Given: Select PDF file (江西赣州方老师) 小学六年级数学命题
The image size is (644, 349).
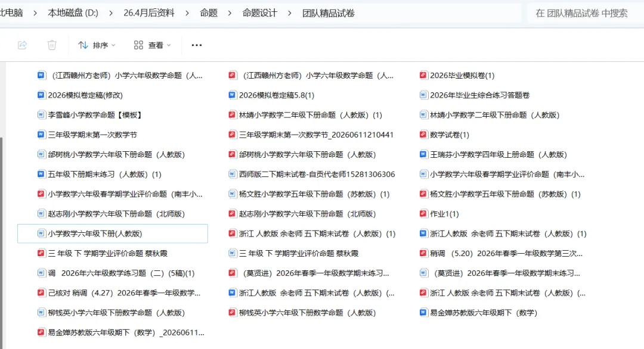Looking at the screenshot, I should coord(311,76).
